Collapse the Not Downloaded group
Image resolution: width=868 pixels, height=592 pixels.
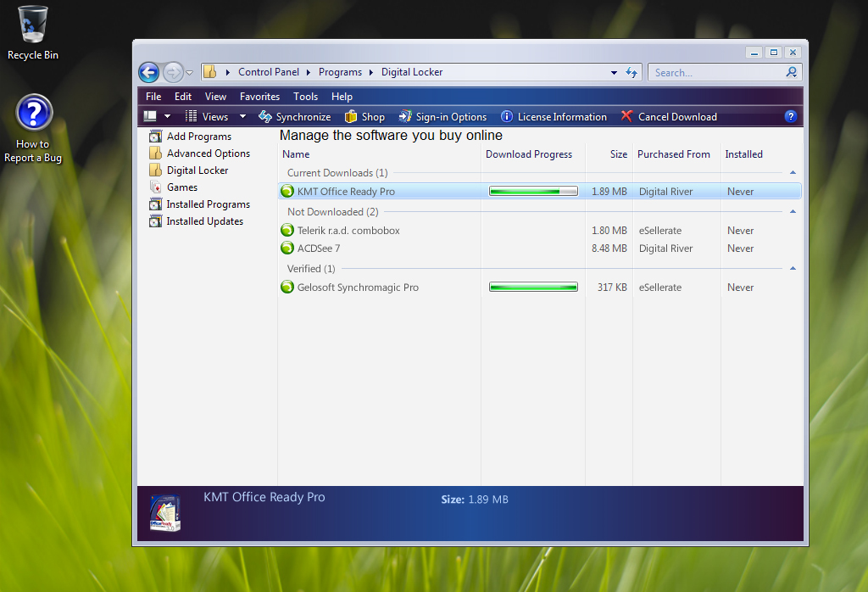click(793, 212)
